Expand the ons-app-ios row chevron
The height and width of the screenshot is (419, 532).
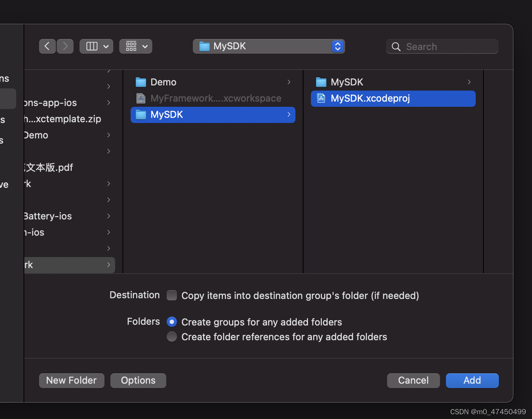tap(109, 103)
